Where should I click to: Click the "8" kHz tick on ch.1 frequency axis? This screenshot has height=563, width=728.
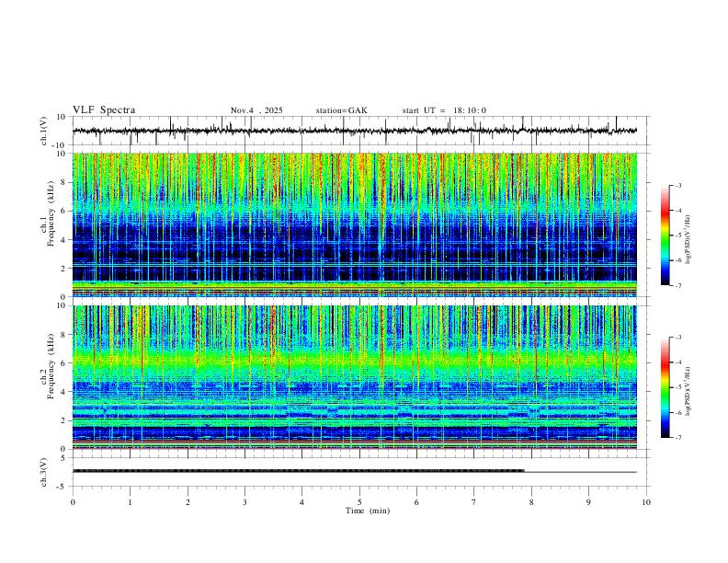click(64, 182)
